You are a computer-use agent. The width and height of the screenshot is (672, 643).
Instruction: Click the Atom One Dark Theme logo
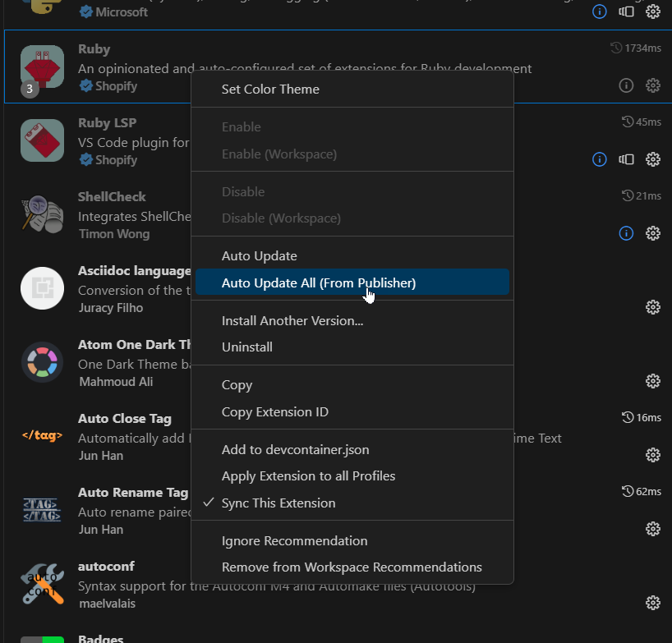pos(42,362)
